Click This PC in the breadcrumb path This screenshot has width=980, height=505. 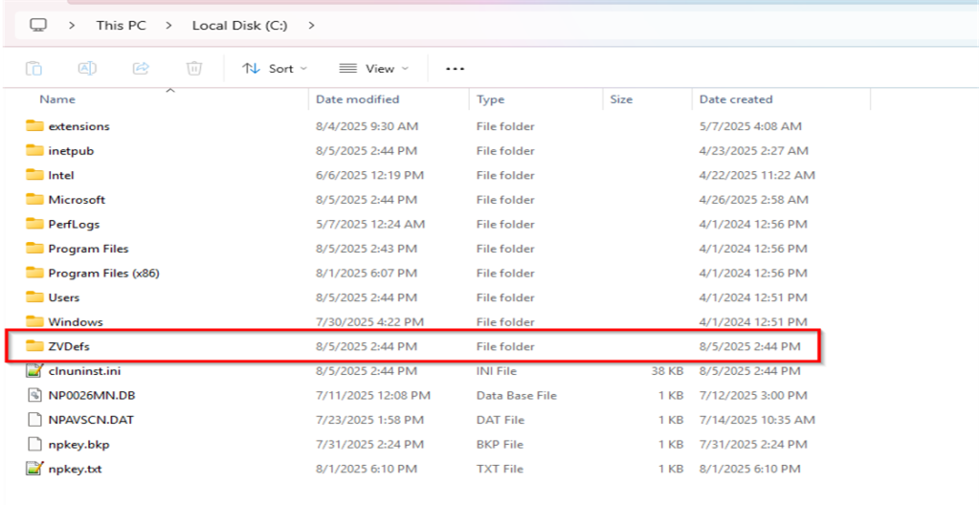pyautogui.click(x=121, y=25)
